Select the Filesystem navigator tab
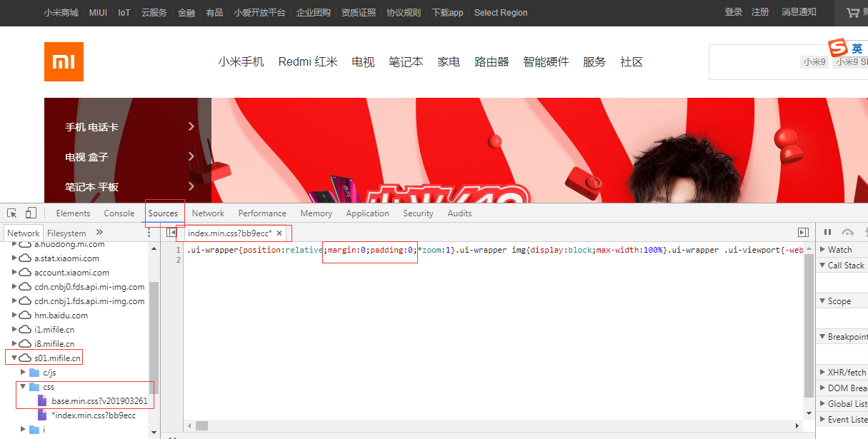 66,233
